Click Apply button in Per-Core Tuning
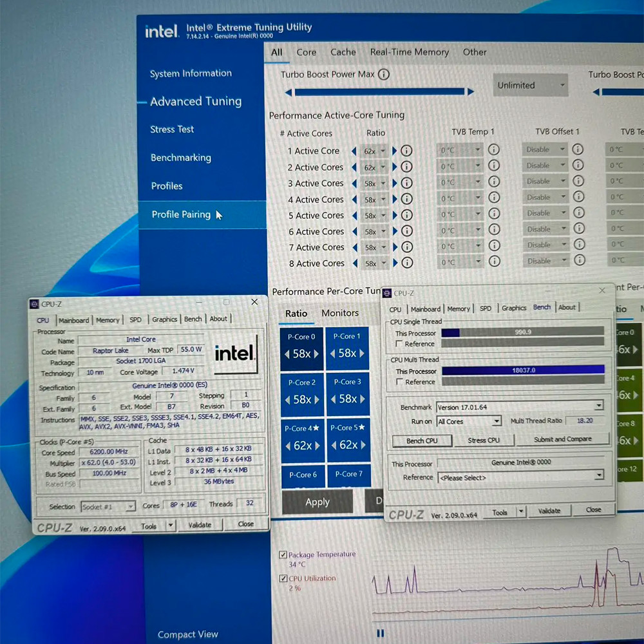 317,502
